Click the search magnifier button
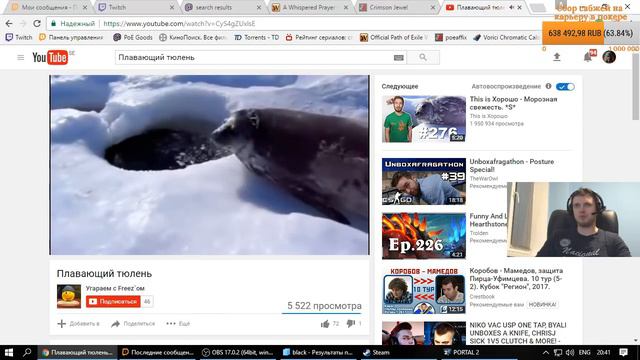 (x=423, y=58)
